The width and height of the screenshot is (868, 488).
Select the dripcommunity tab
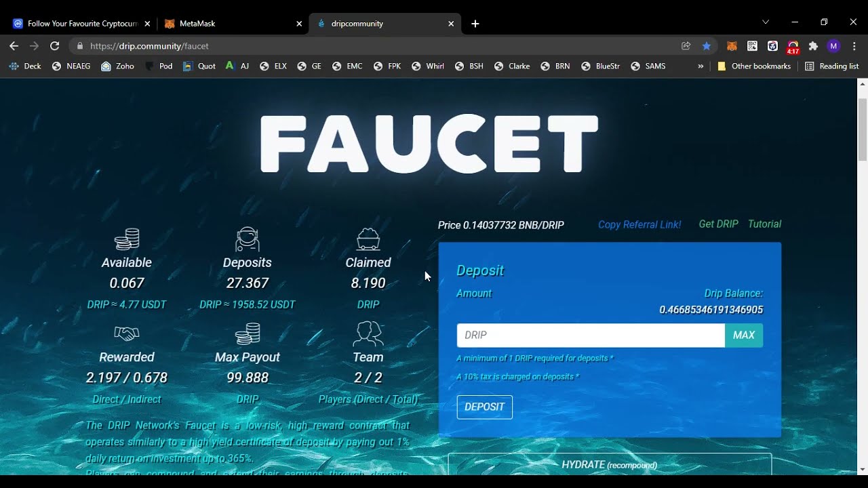click(385, 24)
